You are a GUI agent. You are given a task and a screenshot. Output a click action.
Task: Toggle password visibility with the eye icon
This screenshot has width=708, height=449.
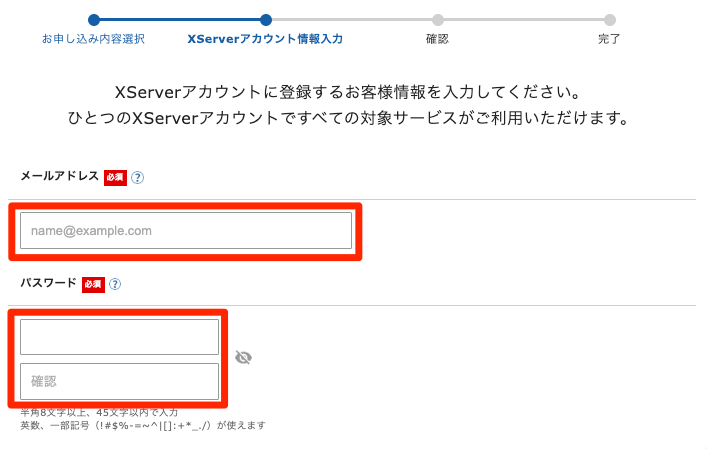coord(243,357)
